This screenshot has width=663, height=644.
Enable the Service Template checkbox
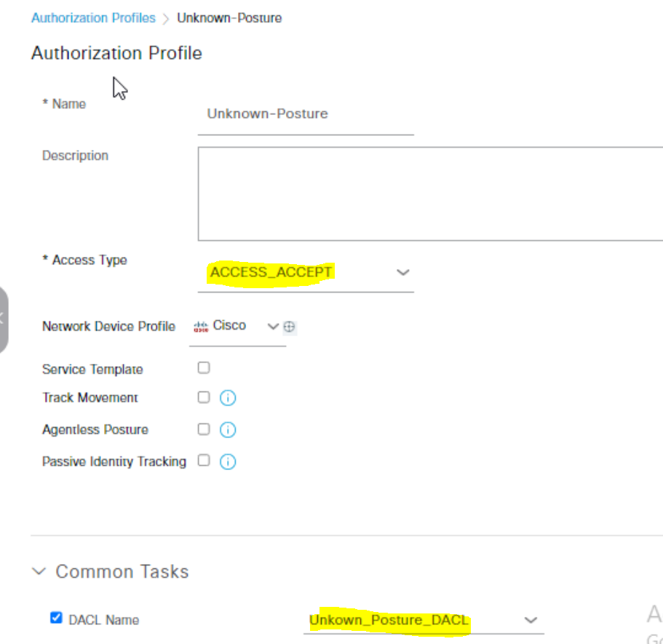click(204, 368)
